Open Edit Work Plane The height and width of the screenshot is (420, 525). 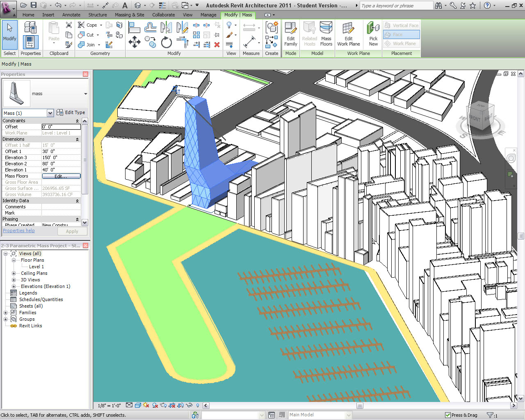pyautogui.click(x=349, y=34)
